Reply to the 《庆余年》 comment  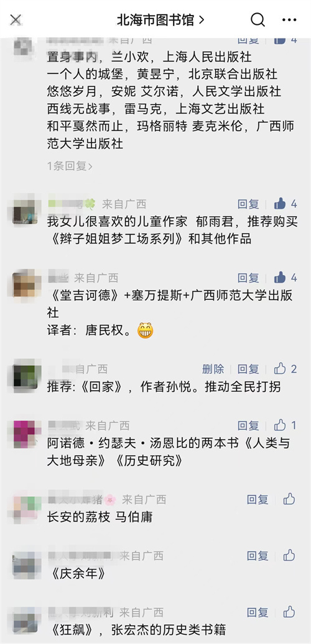(x=258, y=556)
